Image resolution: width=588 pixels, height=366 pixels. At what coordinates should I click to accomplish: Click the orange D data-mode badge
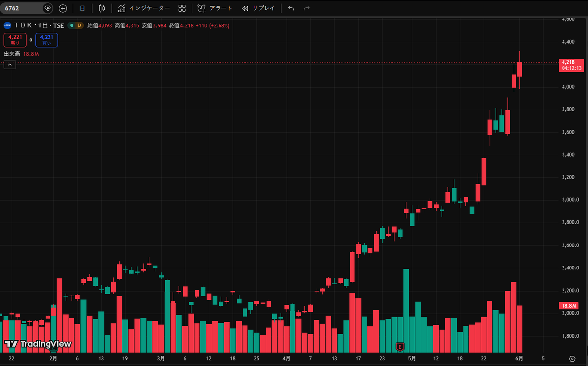pos(79,25)
